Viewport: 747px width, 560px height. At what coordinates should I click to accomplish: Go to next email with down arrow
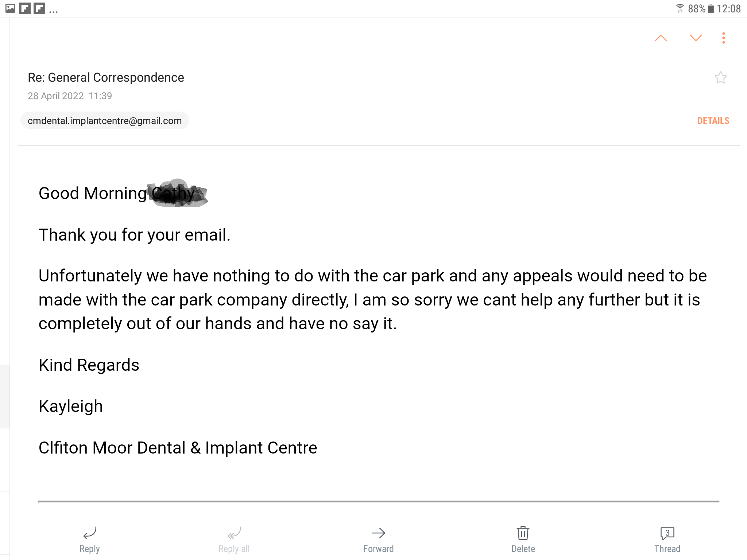(696, 38)
